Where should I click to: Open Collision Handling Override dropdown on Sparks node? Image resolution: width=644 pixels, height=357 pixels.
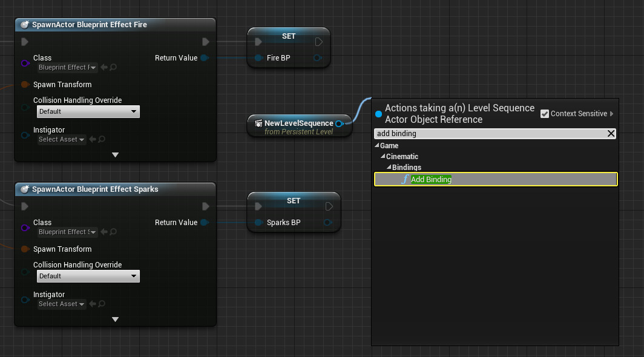click(88, 276)
